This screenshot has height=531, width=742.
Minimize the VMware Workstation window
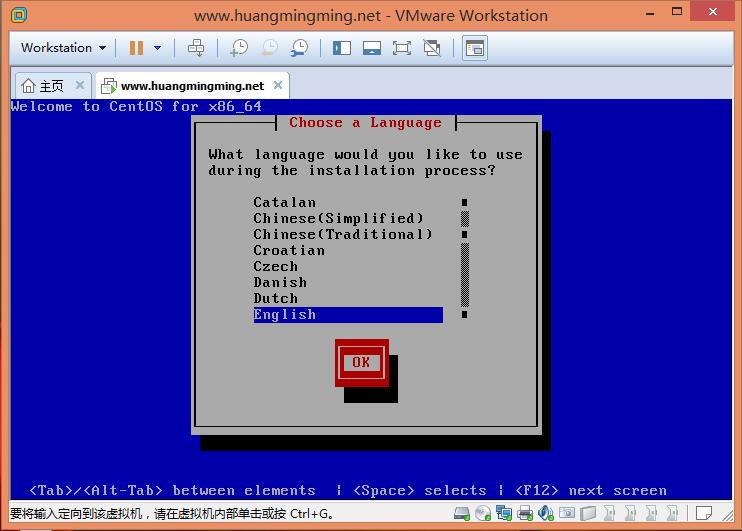click(x=650, y=13)
